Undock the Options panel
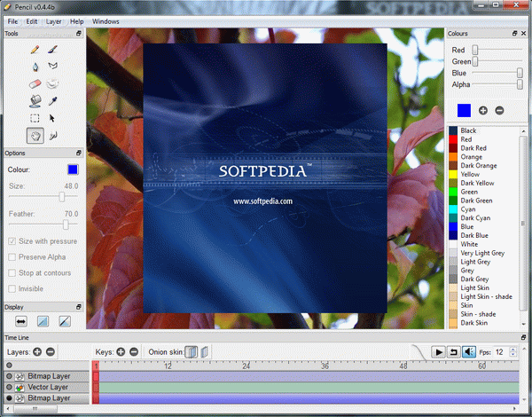532x417 pixels. (x=79, y=153)
